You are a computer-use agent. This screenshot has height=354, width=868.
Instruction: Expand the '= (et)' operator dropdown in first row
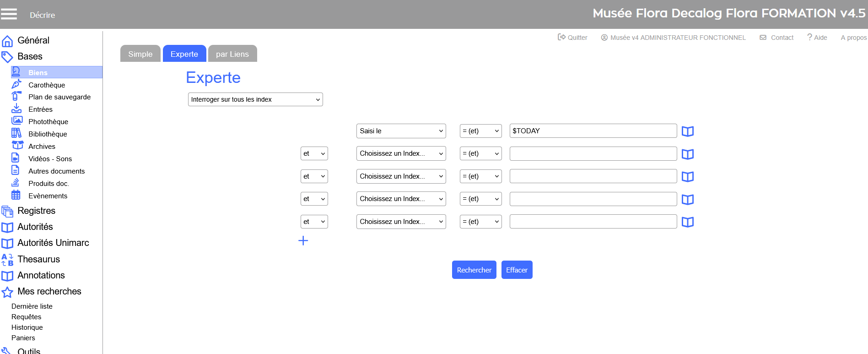coord(480,131)
